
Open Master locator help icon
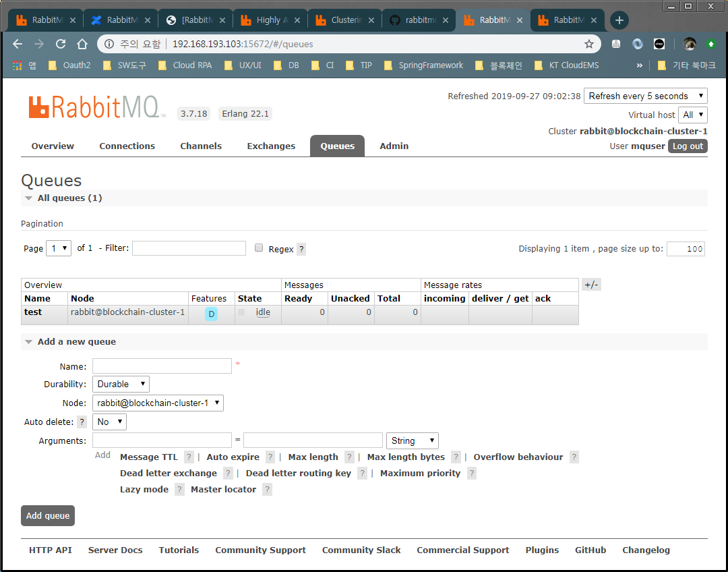[x=267, y=489]
